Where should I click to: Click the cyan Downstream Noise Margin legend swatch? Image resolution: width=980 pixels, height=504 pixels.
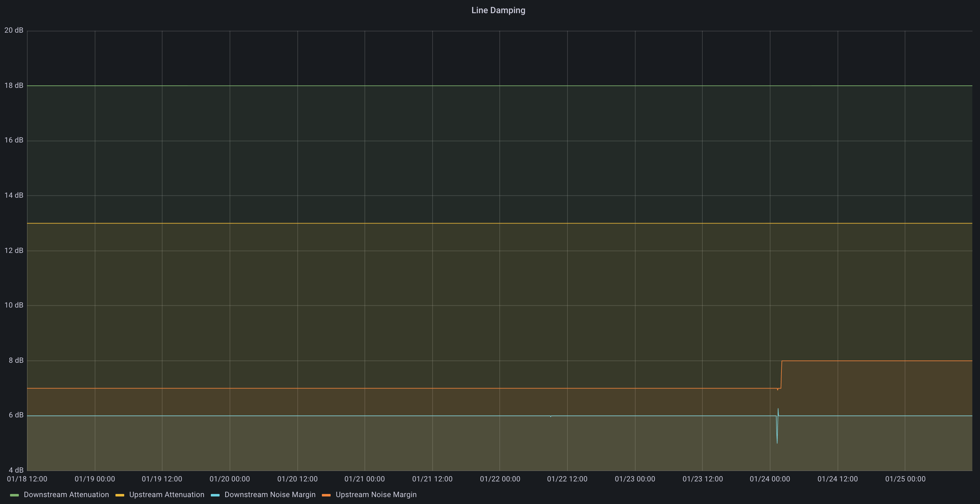click(215, 495)
